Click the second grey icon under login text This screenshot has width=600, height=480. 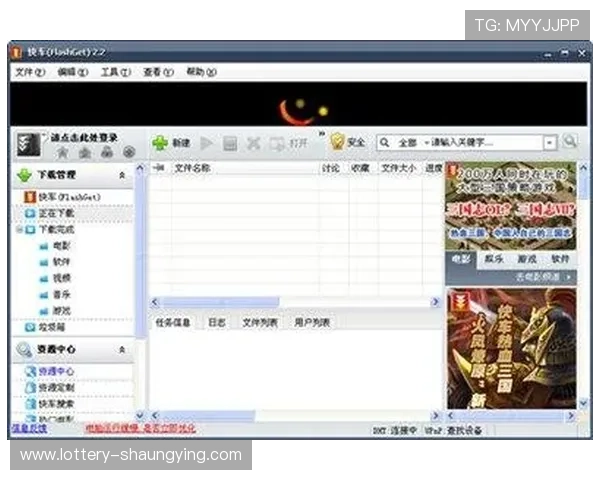(x=85, y=153)
